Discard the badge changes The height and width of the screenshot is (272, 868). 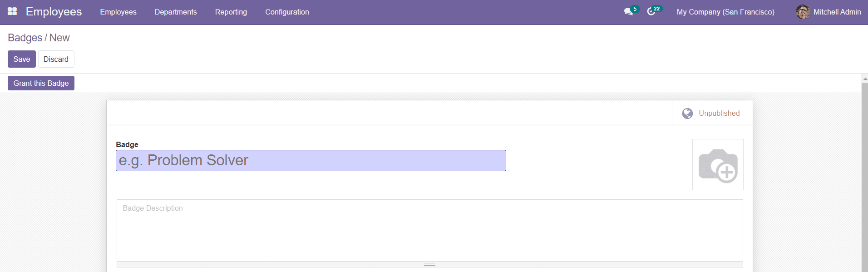click(56, 59)
